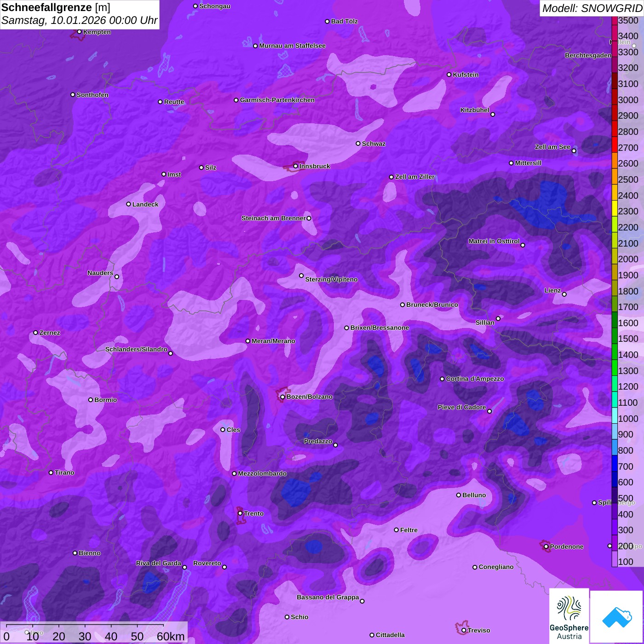Select the 2700 m red legend color
The width and height of the screenshot is (644, 644).
[615, 144]
